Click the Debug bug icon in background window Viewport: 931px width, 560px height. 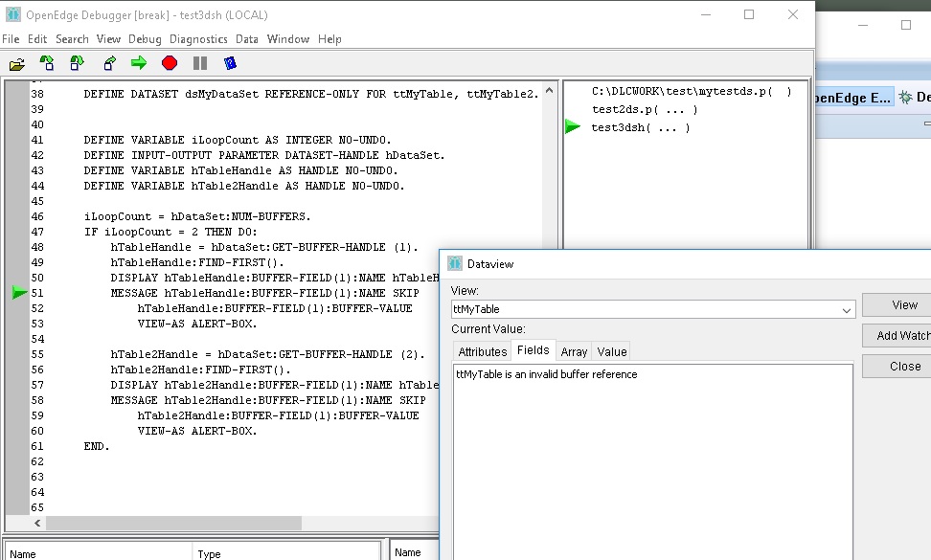(904, 97)
